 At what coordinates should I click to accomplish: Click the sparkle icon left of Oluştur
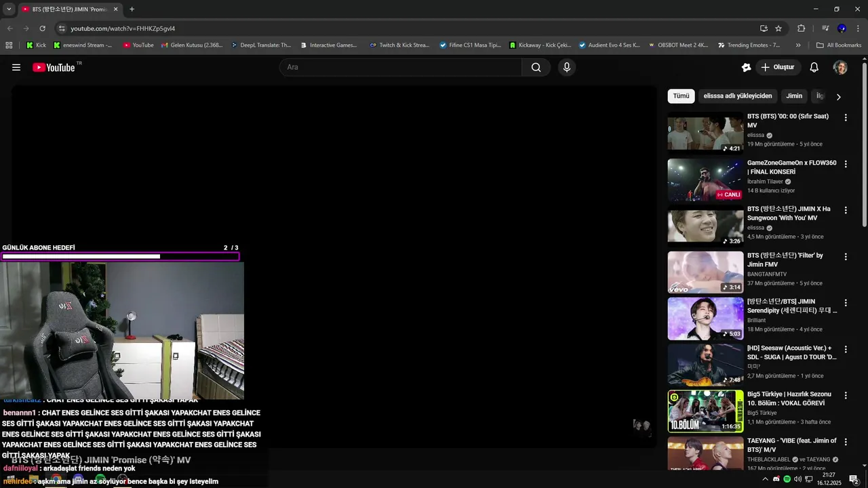(746, 67)
